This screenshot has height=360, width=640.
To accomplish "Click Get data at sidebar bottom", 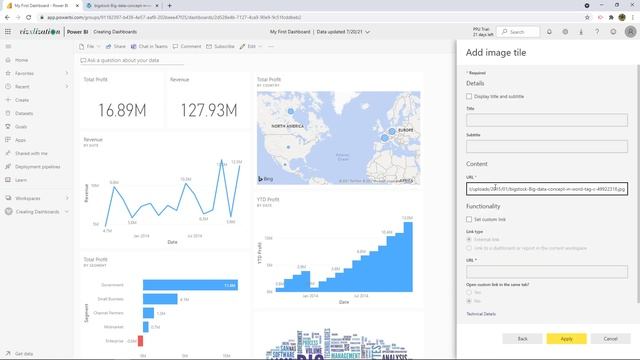I will pos(24,354).
